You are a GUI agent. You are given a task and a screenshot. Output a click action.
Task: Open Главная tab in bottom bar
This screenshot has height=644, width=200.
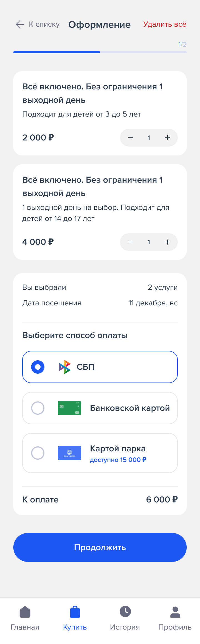[x=25, y=618]
